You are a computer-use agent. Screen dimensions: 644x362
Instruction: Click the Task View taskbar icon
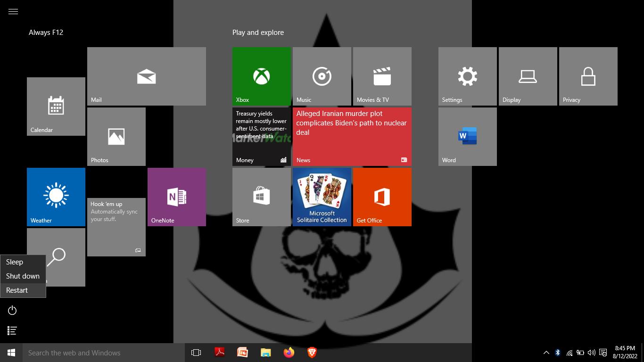click(196, 353)
